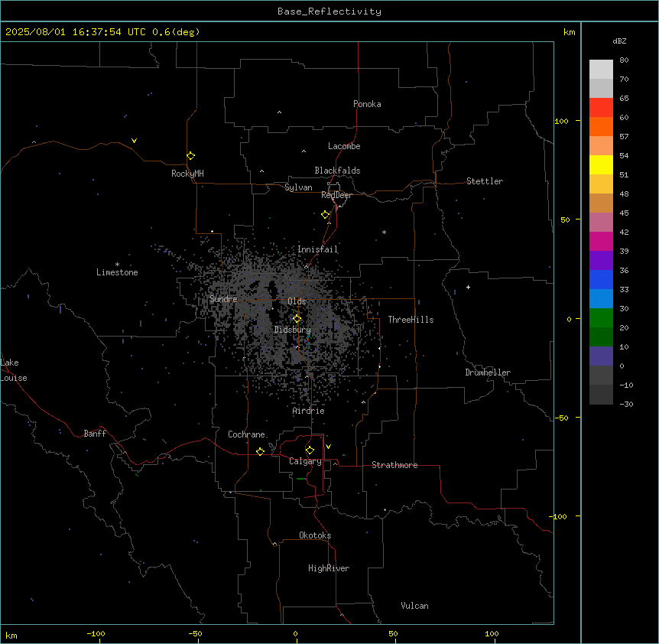Image resolution: width=659 pixels, height=644 pixels.
Task: Choose the blue 36 to 33 dBZ swatch
Action: click(601, 279)
